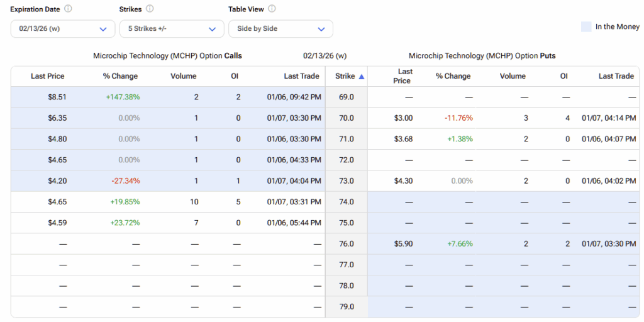This screenshot has height=322, width=644.
Task: Click info icon next to Table View
Action: coord(272,9)
